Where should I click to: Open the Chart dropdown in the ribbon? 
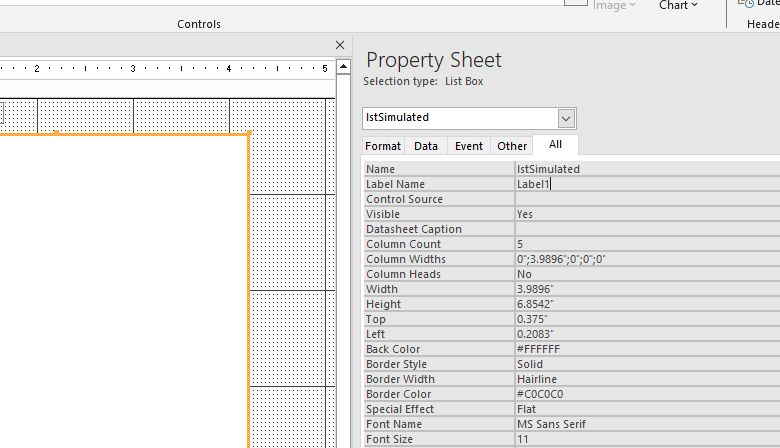click(678, 5)
